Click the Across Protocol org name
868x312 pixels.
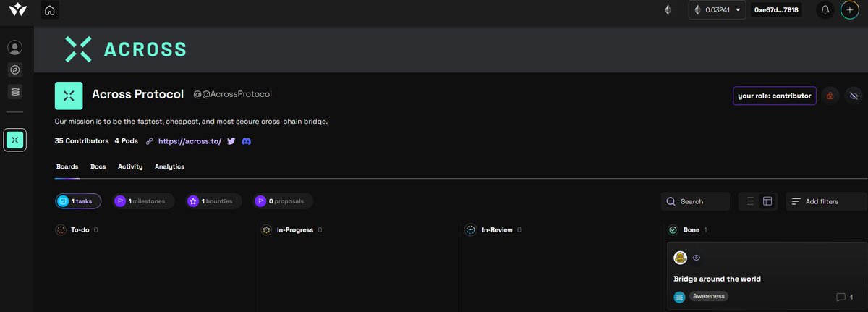(137, 95)
